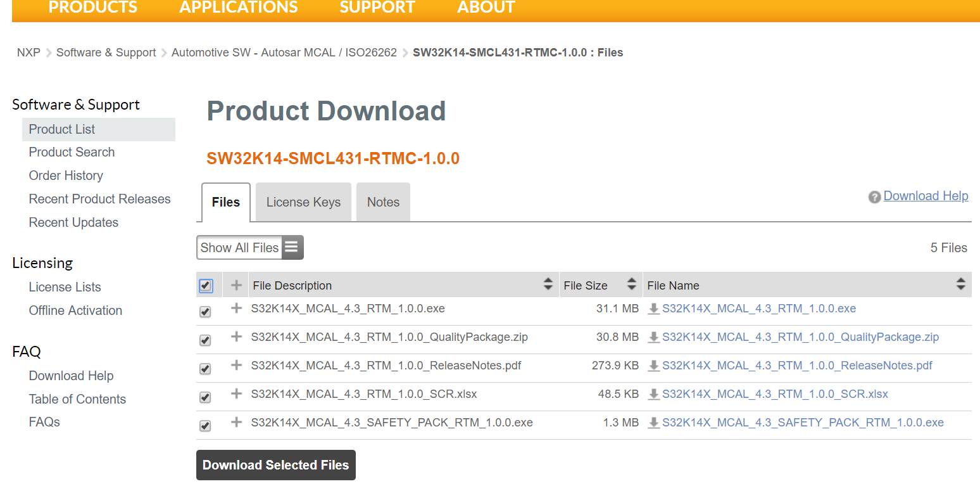Open the Files tab
The width and height of the screenshot is (980, 498).
226,202
